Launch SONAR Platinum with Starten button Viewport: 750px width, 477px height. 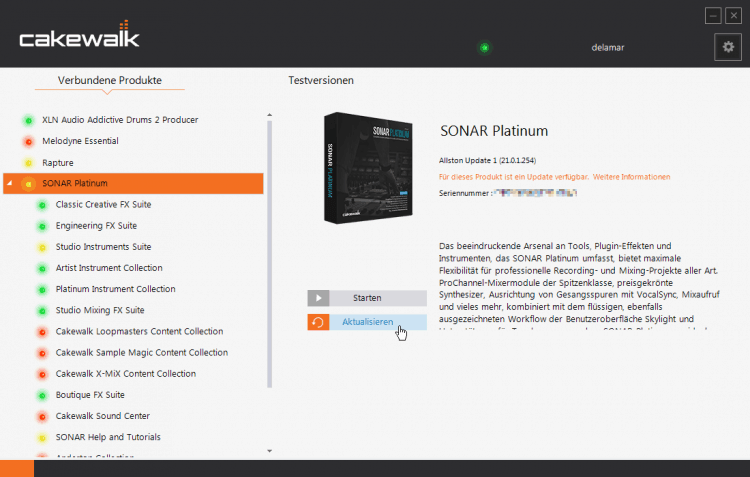[x=367, y=298]
